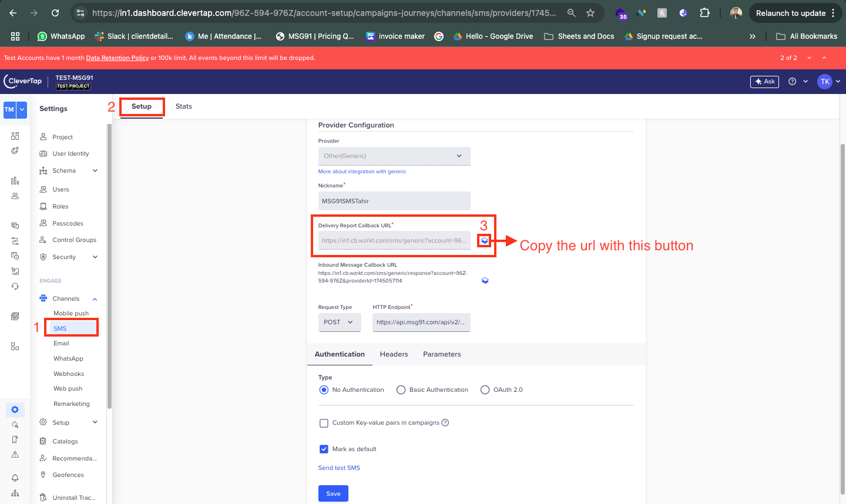The width and height of the screenshot is (846, 504).
Task: Select OAuth 2.0 radio
Action: click(x=485, y=390)
